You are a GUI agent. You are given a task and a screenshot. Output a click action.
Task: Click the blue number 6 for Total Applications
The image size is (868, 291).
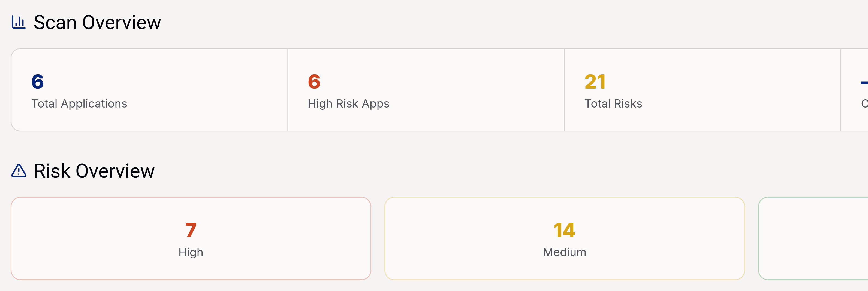37,82
